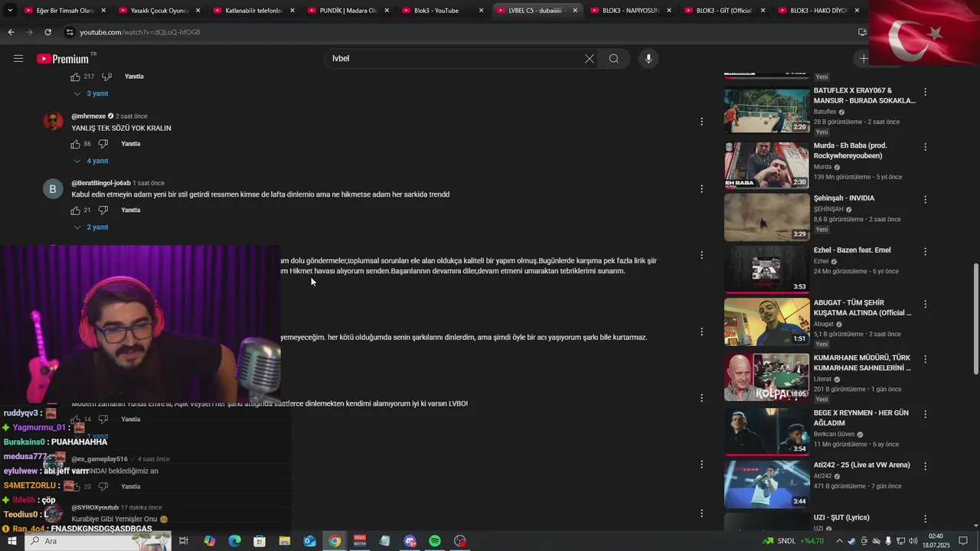Expand the 4 yanıt replies
This screenshot has height=551, width=980.
(91, 161)
